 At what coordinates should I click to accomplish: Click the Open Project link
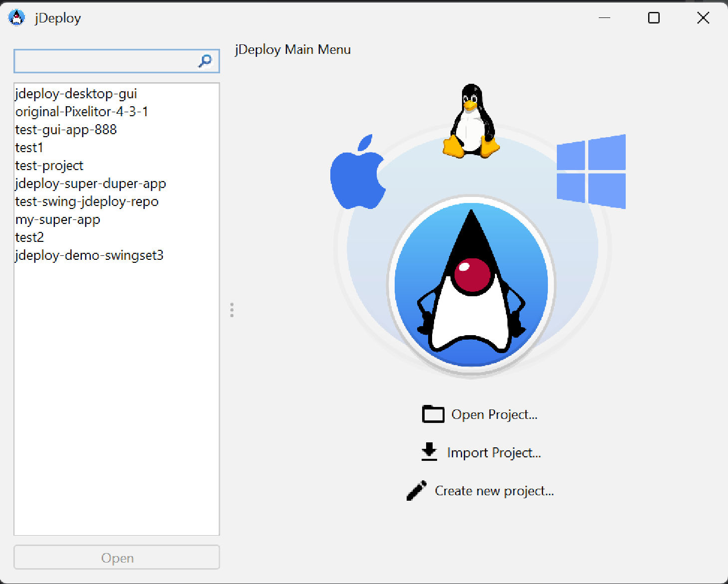pos(494,414)
